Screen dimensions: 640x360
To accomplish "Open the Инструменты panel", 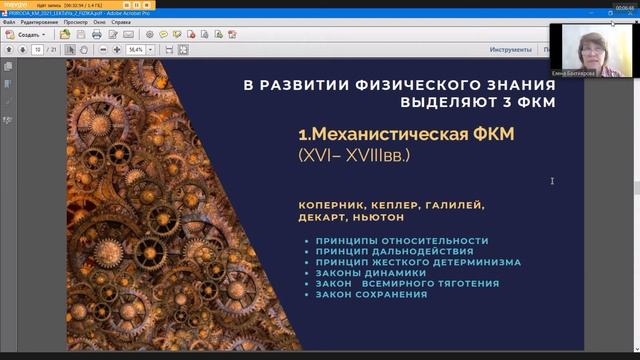I will pos(511,50).
